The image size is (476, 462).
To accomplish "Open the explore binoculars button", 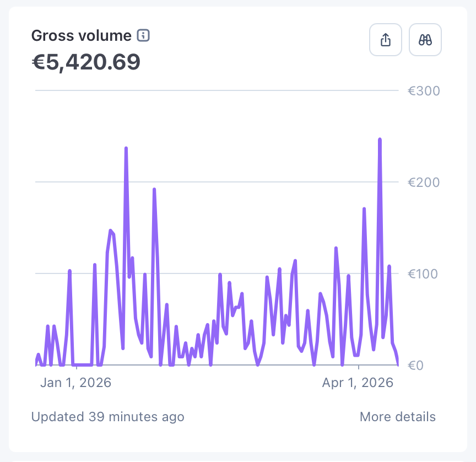I will (x=425, y=40).
